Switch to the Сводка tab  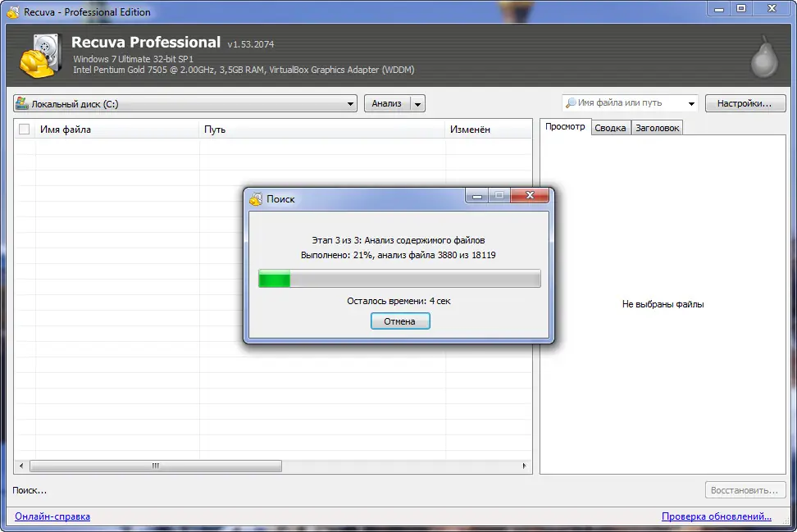(610, 128)
